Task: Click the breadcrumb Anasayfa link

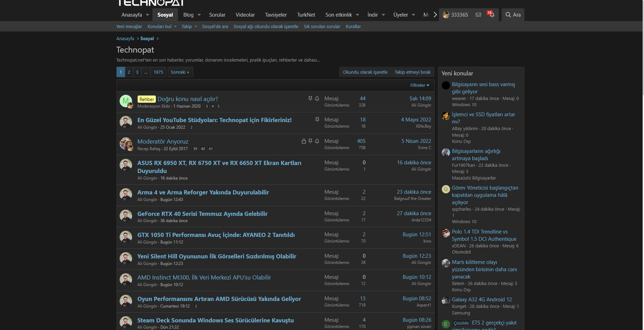Action: (x=125, y=39)
